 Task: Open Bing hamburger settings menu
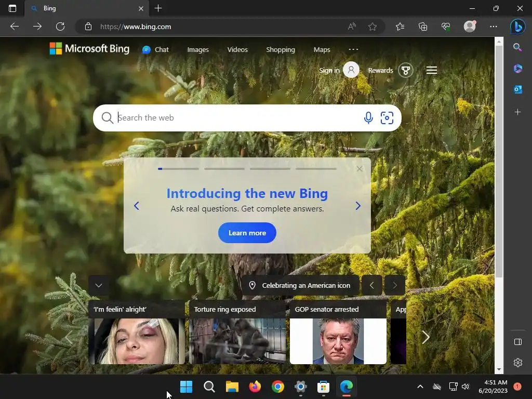pos(432,70)
